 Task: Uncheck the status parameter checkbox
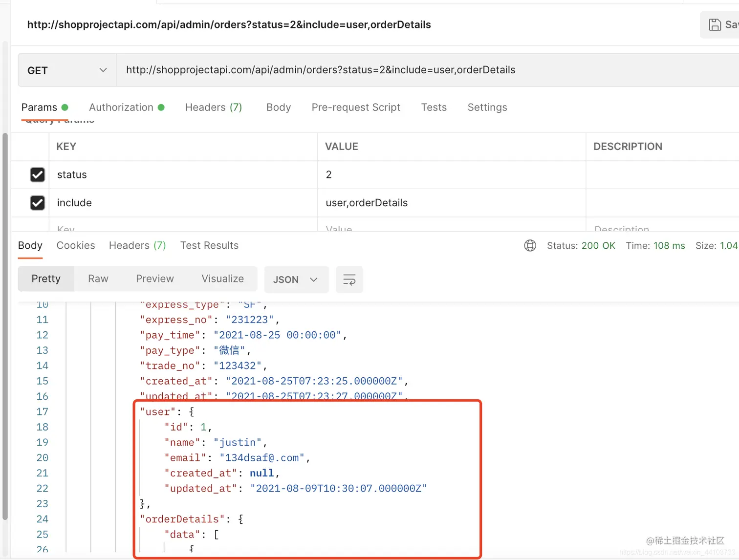[38, 175]
